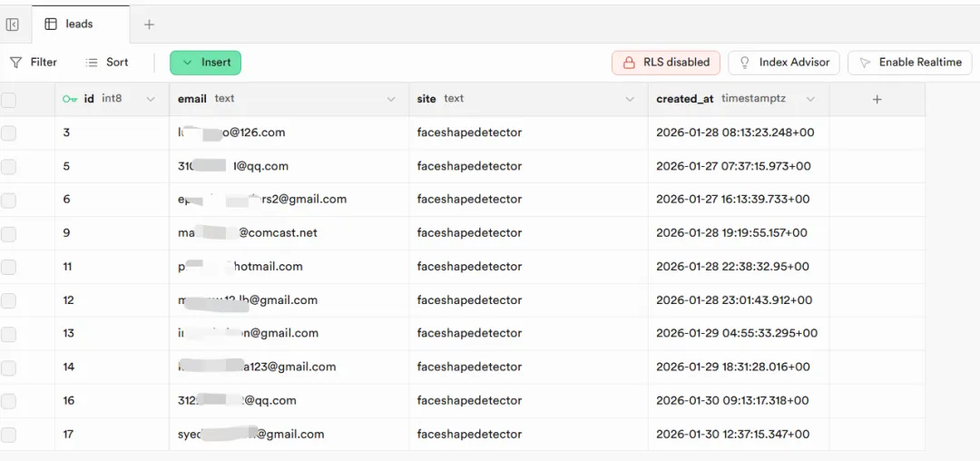Click the Index Advisor lightbulb icon
Viewport: 980px width, 461px height.
point(745,63)
